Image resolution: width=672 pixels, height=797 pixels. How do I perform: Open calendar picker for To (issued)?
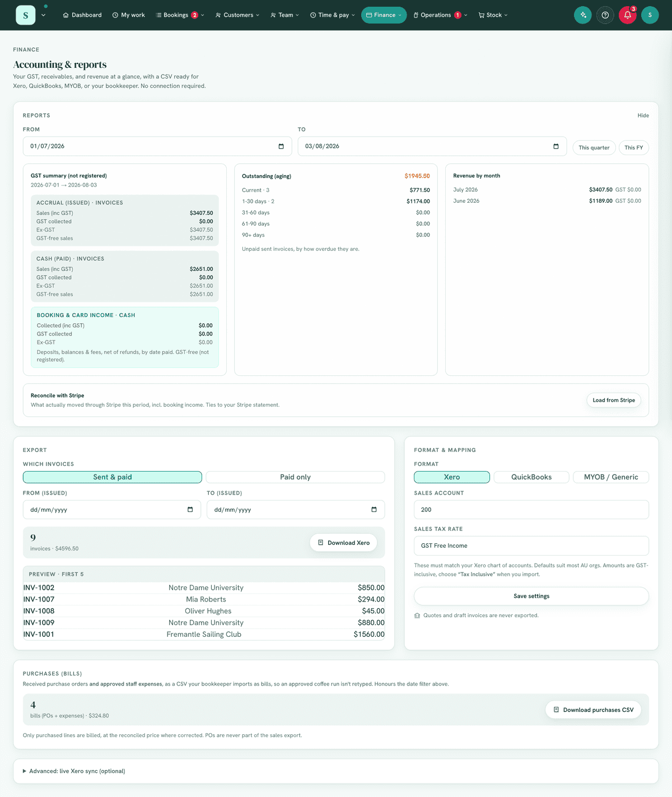tap(374, 510)
